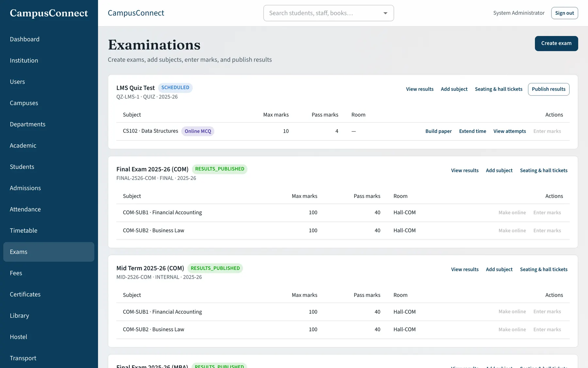The image size is (588, 368).
Task: Open Admissions in the sidebar
Action: 49,188
